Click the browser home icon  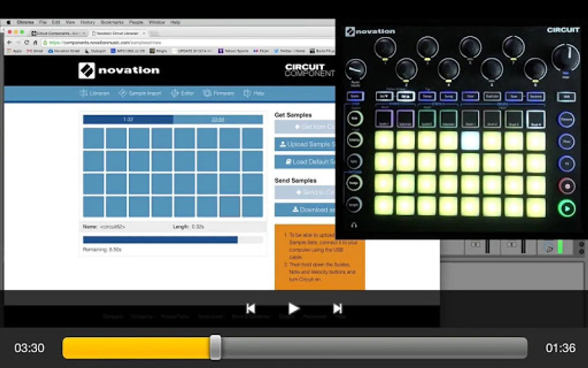[35, 43]
